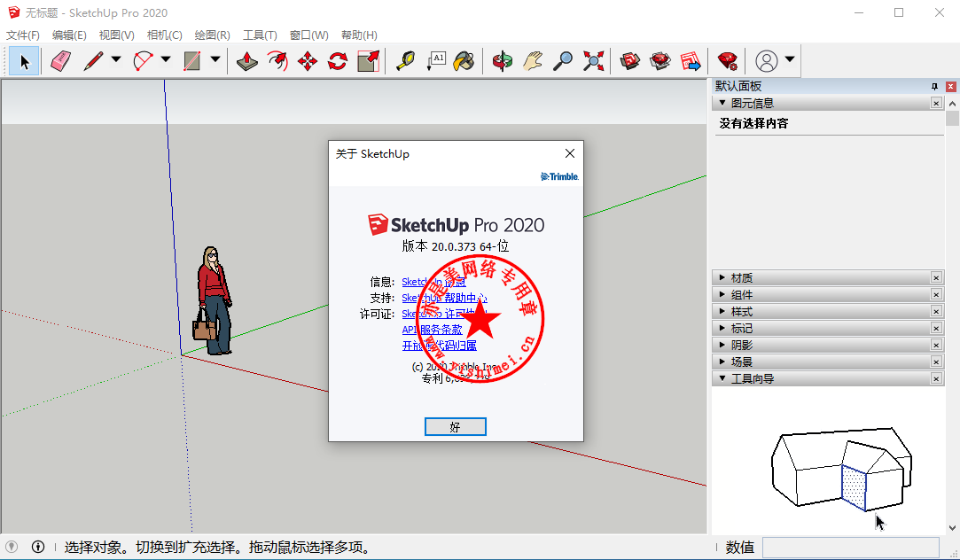
Task: Select the Zoom Extents tool
Action: (593, 61)
